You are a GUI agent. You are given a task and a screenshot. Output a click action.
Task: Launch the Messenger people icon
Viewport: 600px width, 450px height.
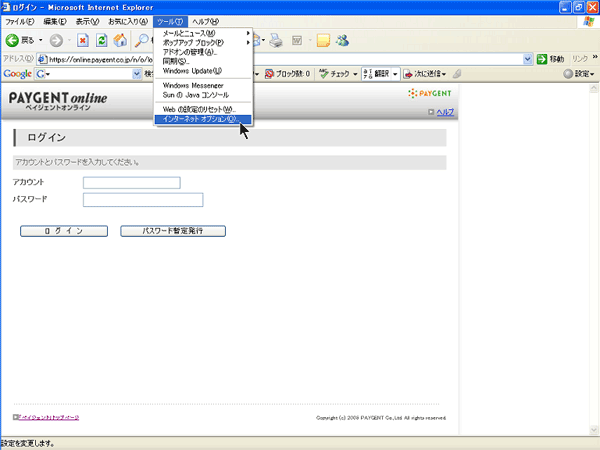point(342,40)
